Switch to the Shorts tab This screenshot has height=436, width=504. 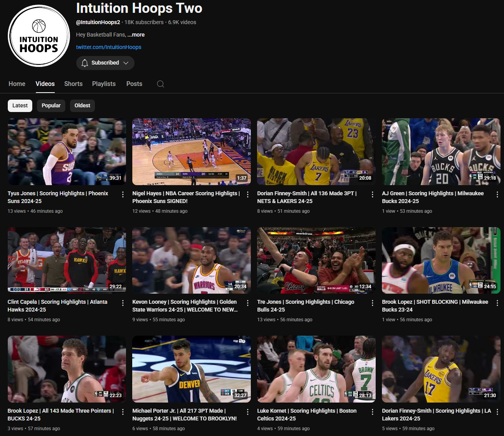pos(73,84)
